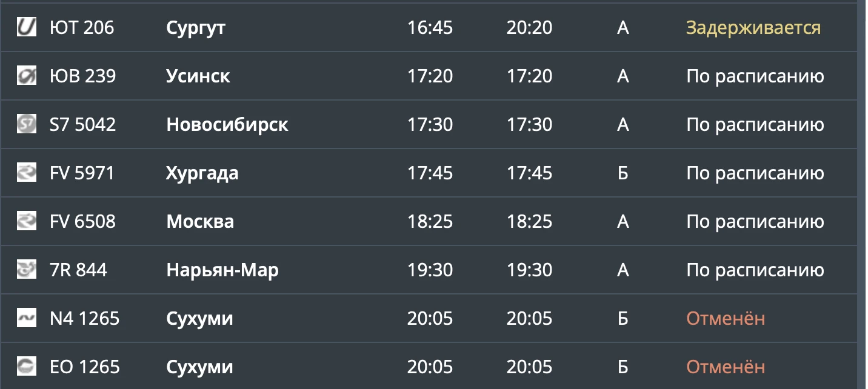Click the S7 airline logo icon

tap(27, 124)
